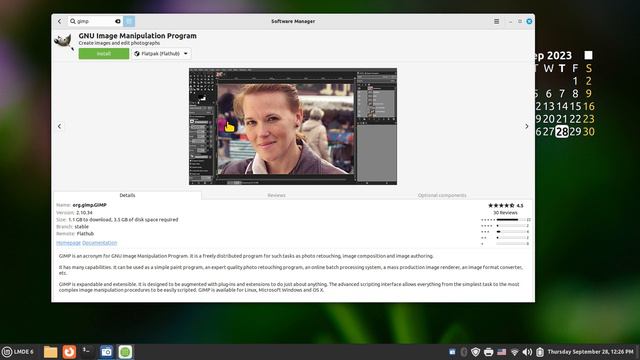This screenshot has width=640, height=360.
Task: Click the one-star rating bar
Action: (511, 244)
